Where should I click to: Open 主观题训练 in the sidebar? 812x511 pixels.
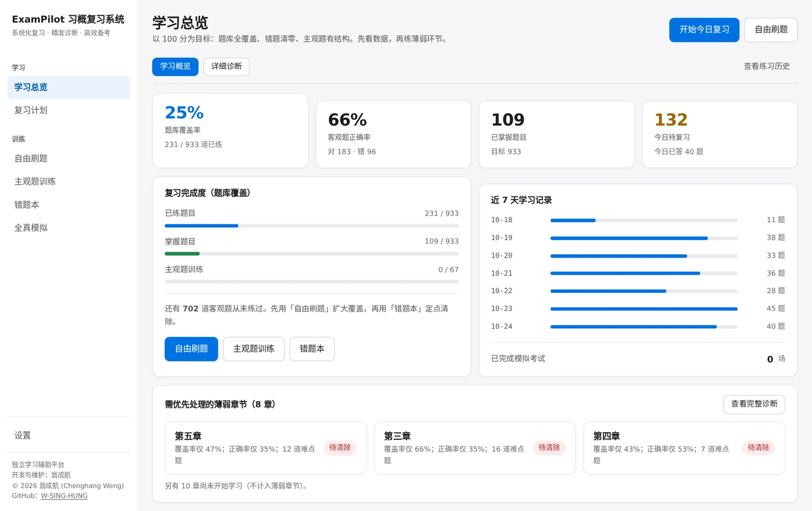point(68,182)
